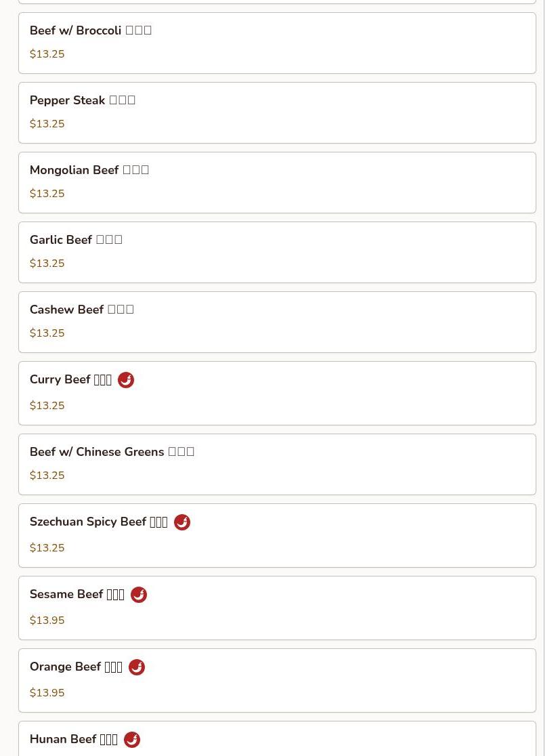Select the Cashew Beef item
The image size is (558, 756).
(277, 322)
